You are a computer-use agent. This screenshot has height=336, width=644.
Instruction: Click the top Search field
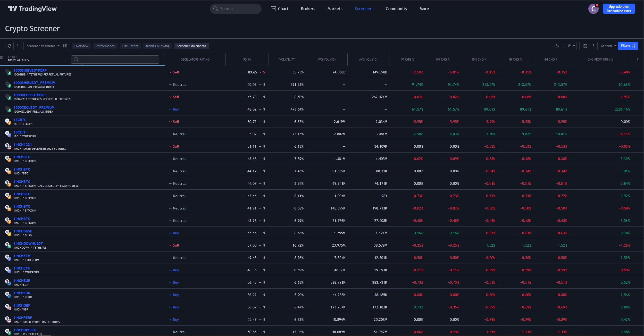235,9
